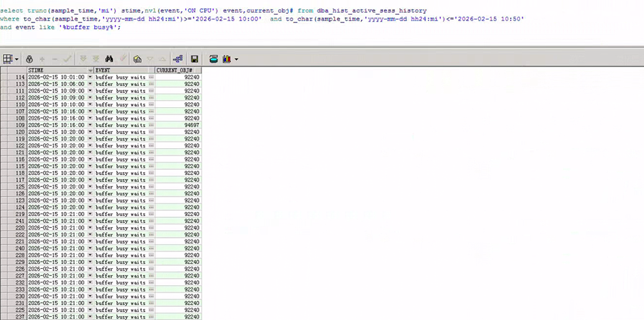The width and height of the screenshot is (644, 320).
Task: Click the binoculars Query By Example icon
Action: point(108,59)
